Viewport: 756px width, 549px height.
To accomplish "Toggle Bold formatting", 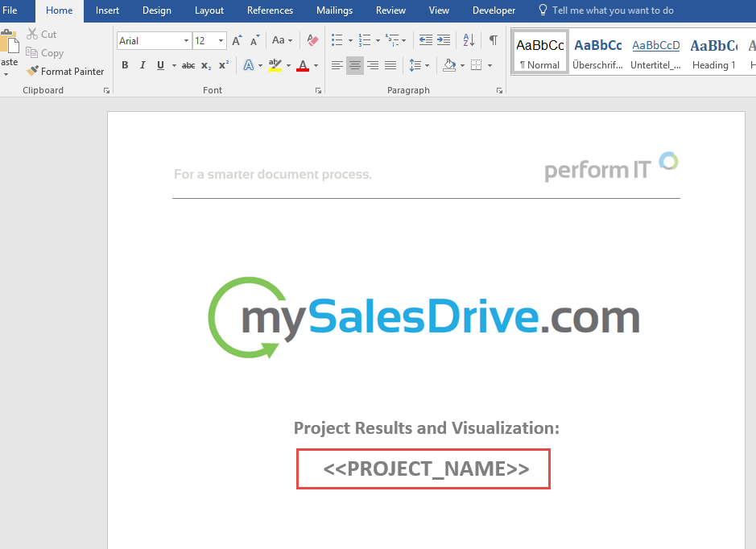I will [x=125, y=65].
